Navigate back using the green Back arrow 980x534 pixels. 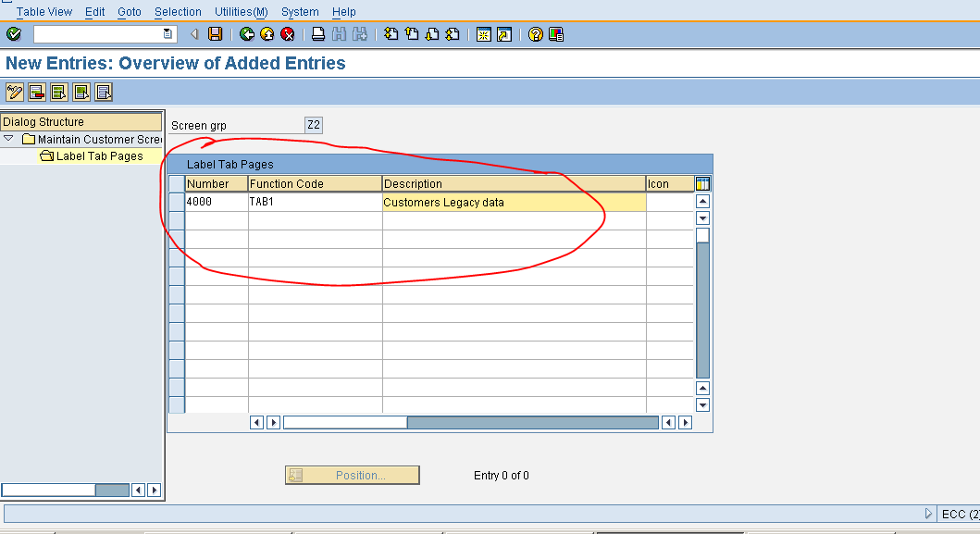pos(248,33)
